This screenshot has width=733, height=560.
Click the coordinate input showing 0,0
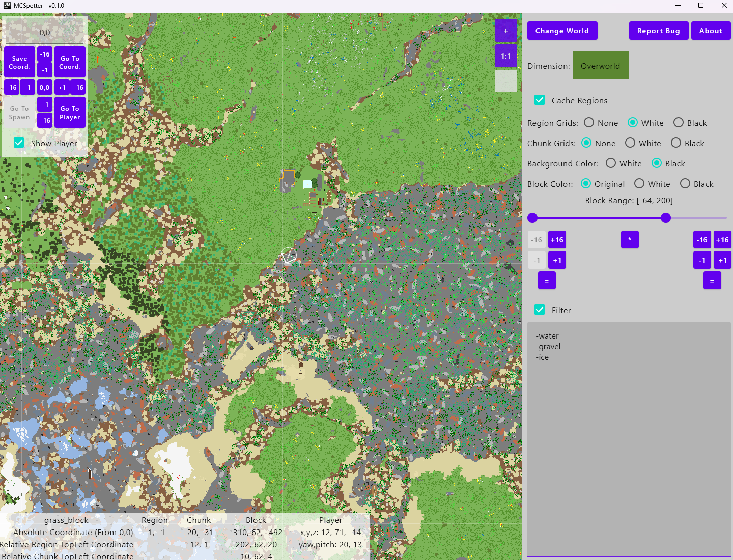pos(45,32)
